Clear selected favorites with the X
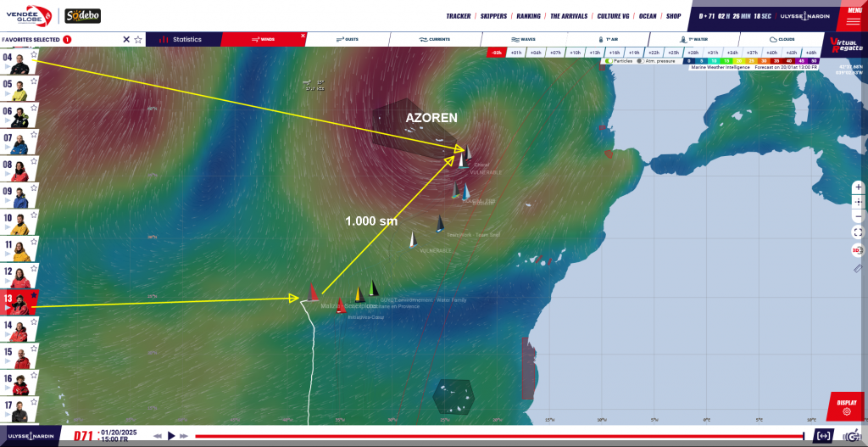Screen dimensions: 868x447 pyautogui.click(x=126, y=39)
